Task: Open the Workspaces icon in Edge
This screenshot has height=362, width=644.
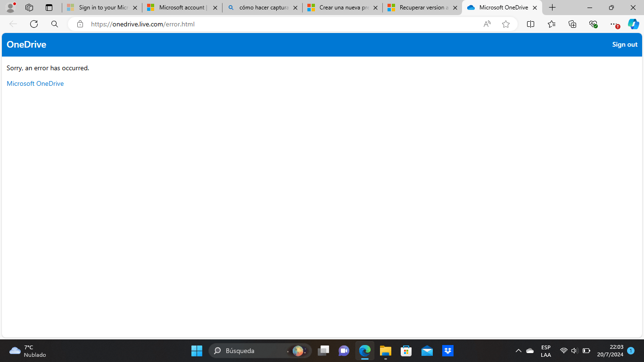Action: [x=29, y=8]
